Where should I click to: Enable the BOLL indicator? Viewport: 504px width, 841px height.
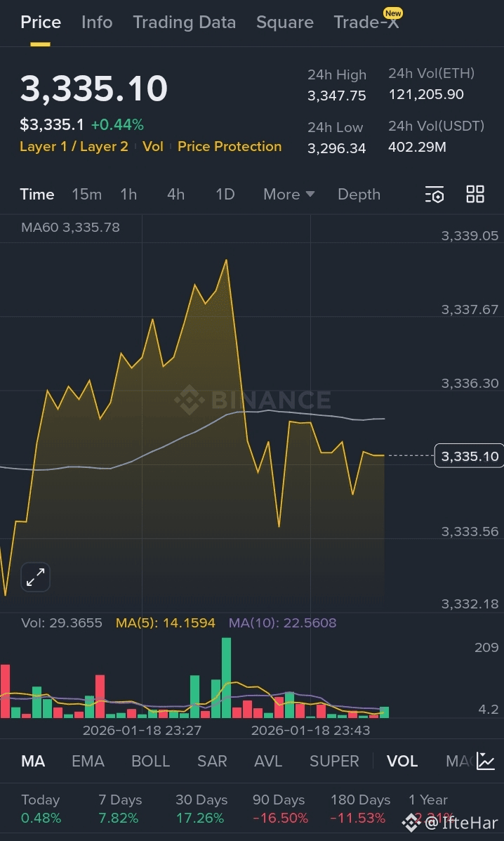click(x=150, y=761)
